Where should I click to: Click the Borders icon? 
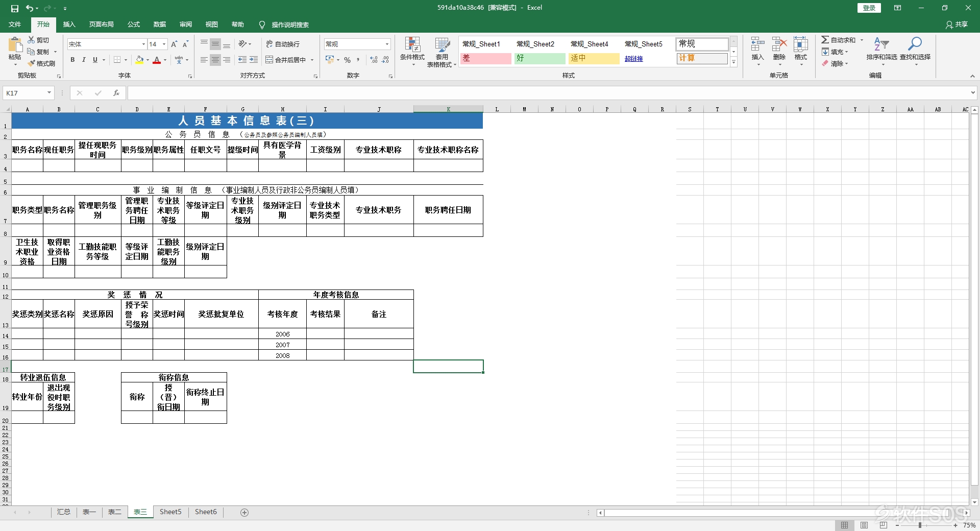[x=117, y=60]
